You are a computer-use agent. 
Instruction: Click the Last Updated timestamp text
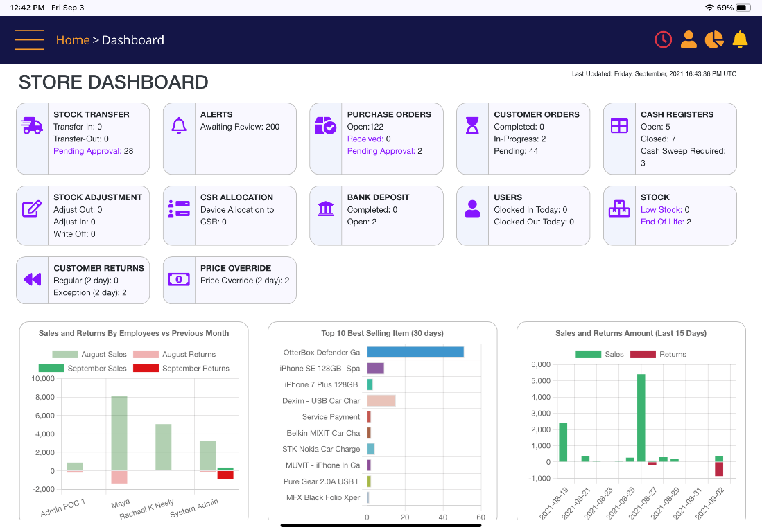pos(654,74)
